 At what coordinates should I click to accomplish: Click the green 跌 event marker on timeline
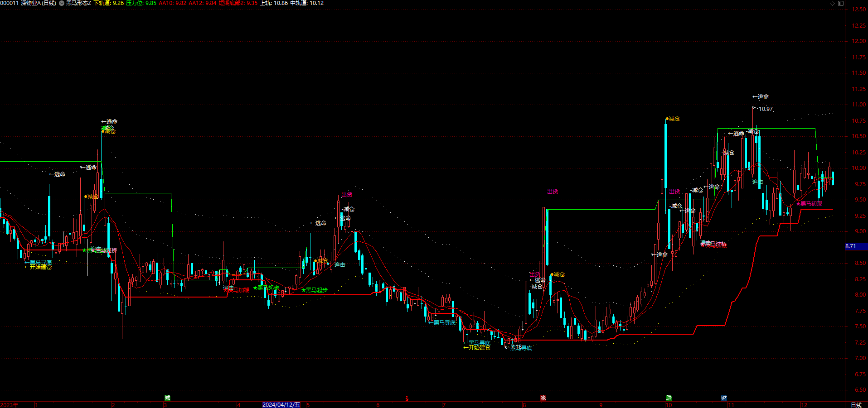tap(669, 398)
